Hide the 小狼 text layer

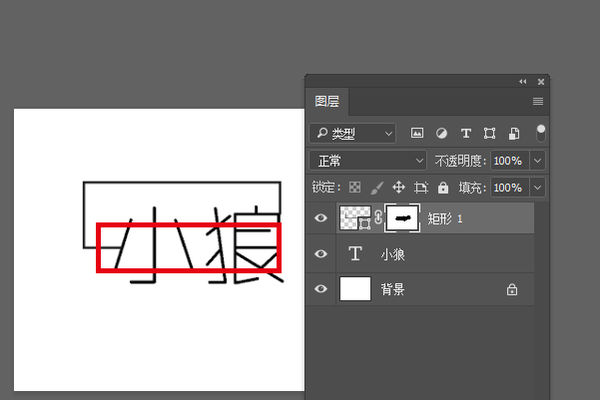pyautogui.click(x=321, y=254)
